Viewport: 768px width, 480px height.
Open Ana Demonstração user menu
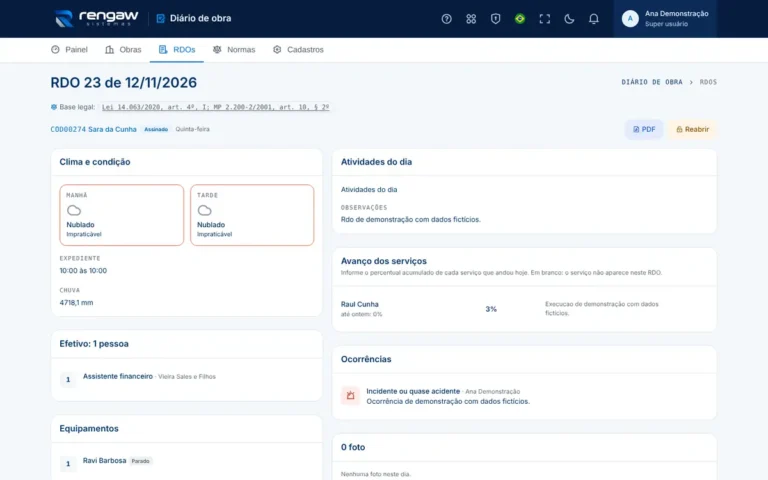[x=665, y=19]
